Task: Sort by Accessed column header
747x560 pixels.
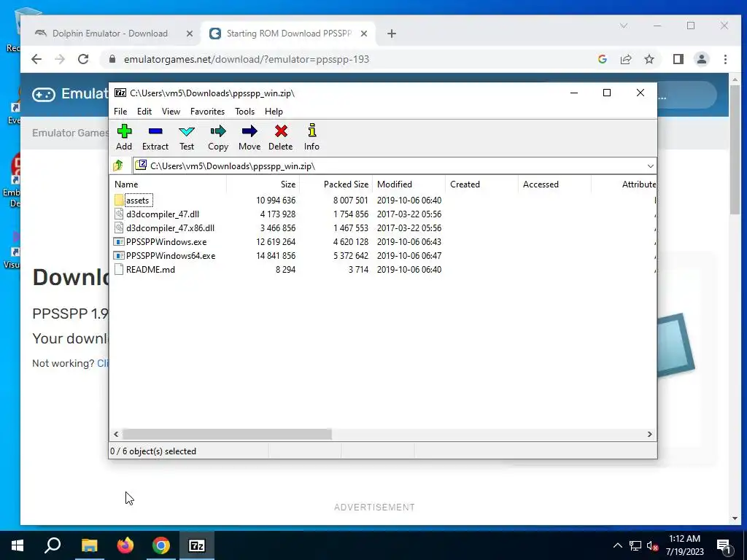Action: (x=554, y=184)
